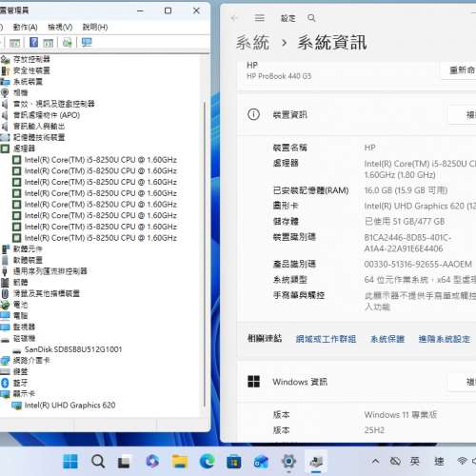Open the 檢視(V) menu

tap(60, 28)
